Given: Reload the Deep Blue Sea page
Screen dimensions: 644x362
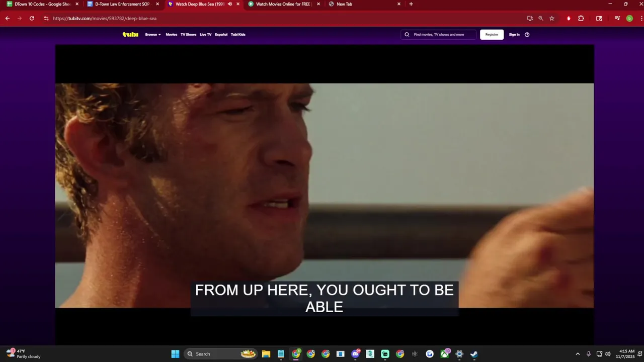Looking at the screenshot, I should 32,18.
